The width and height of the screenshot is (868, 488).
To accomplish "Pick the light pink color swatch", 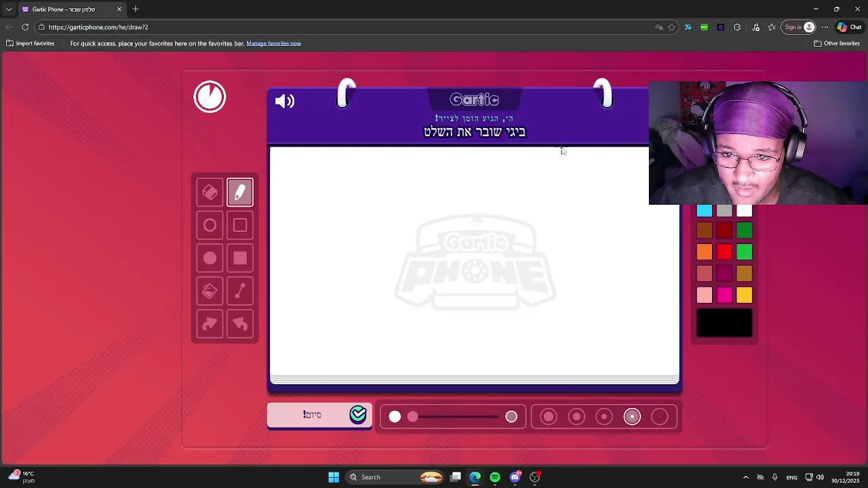I will (705, 295).
